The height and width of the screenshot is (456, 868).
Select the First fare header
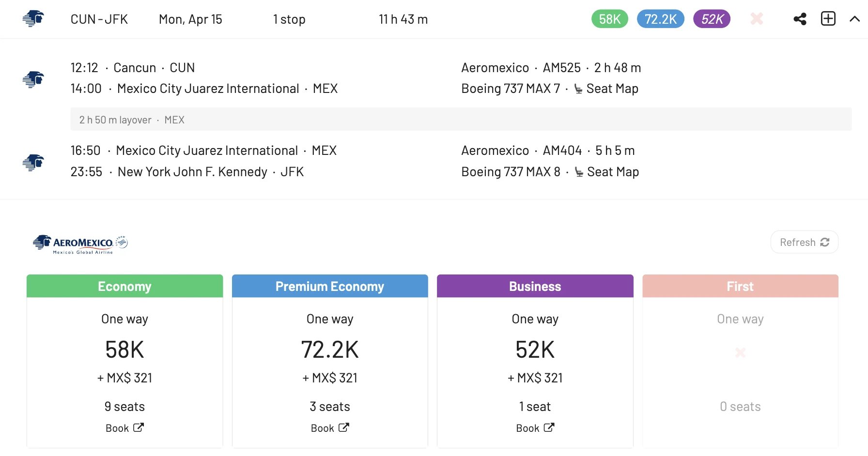(x=740, y=286)
